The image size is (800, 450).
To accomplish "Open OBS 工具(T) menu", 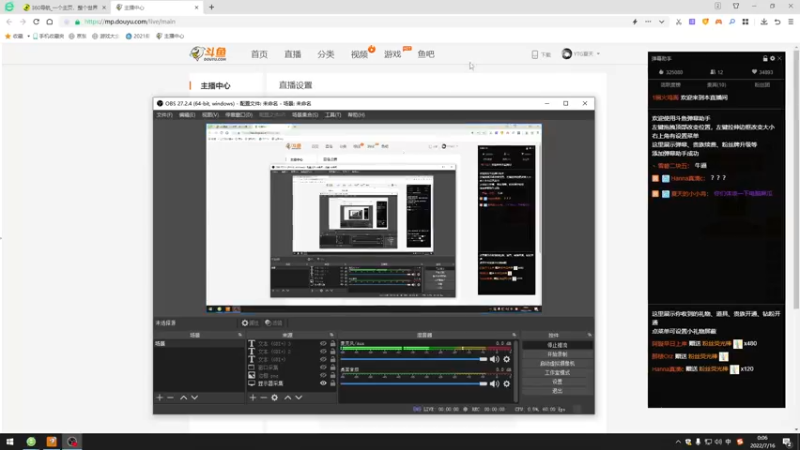I will tap(333, 115).
